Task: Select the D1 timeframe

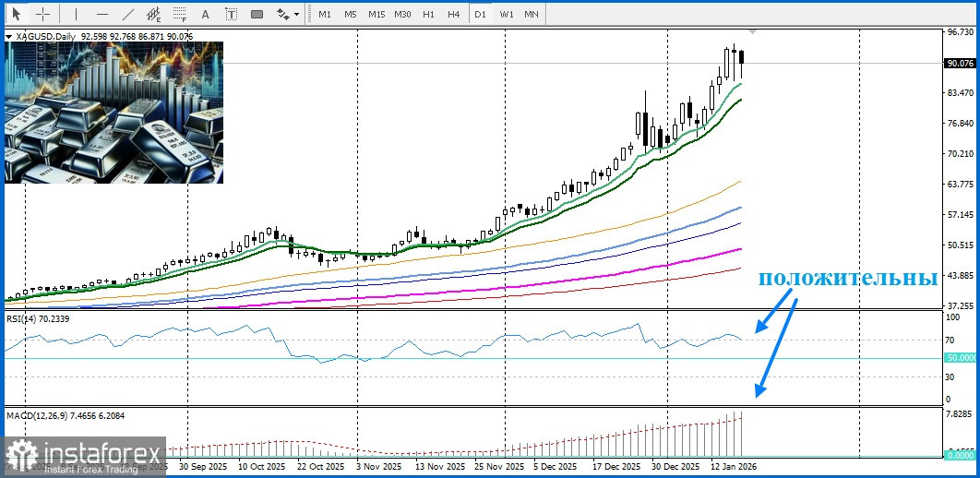Action: (480, 15)
